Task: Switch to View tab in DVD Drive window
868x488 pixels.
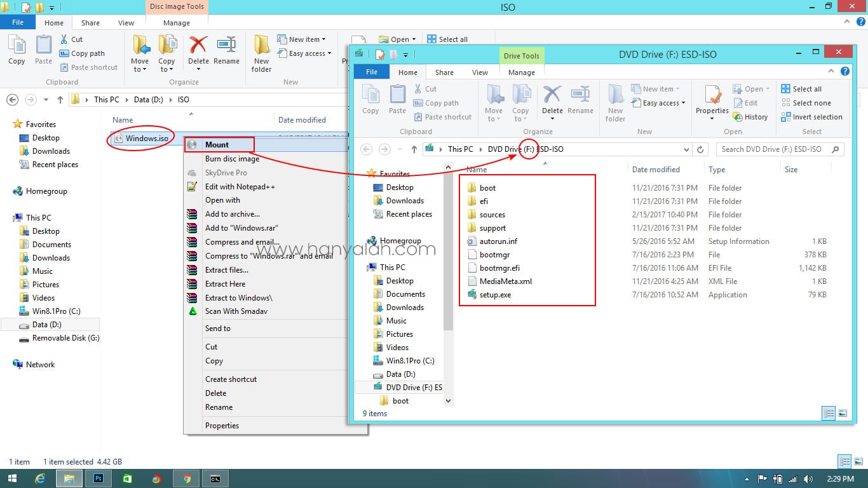Action: pyautogui.click(x=480, y=72)
